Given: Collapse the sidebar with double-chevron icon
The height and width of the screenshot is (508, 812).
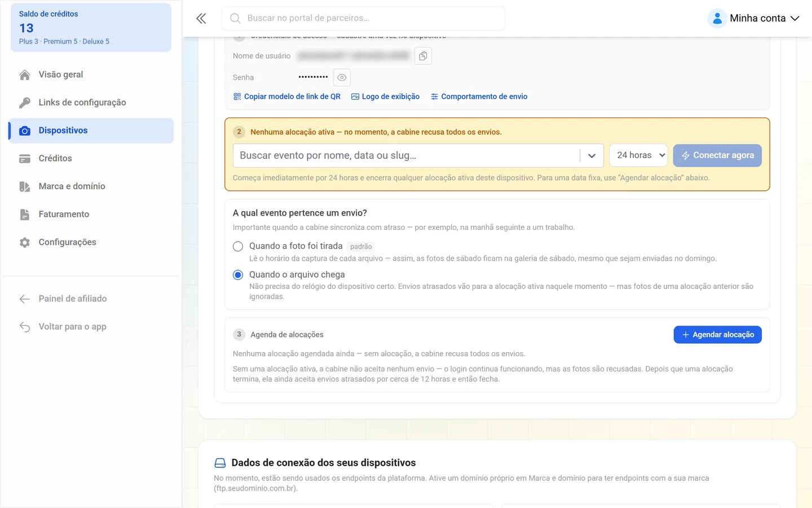Looking at the screenshot, I should click(x=201, y=18).
